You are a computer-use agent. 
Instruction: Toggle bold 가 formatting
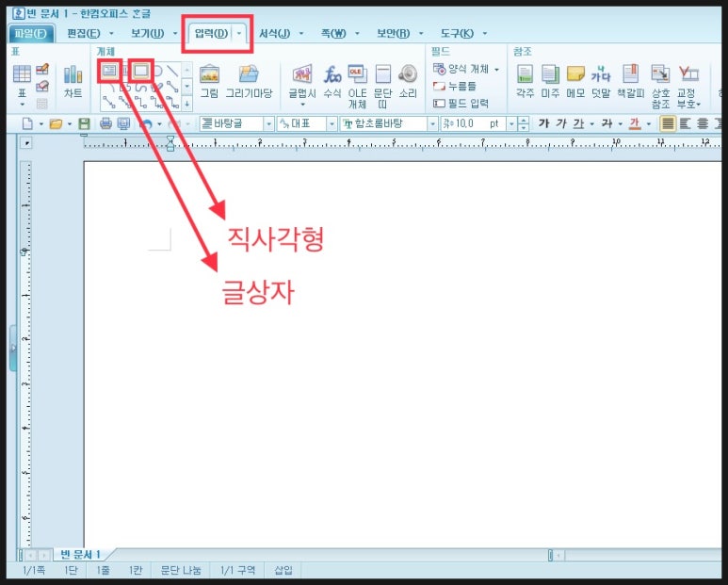[543, 123]
